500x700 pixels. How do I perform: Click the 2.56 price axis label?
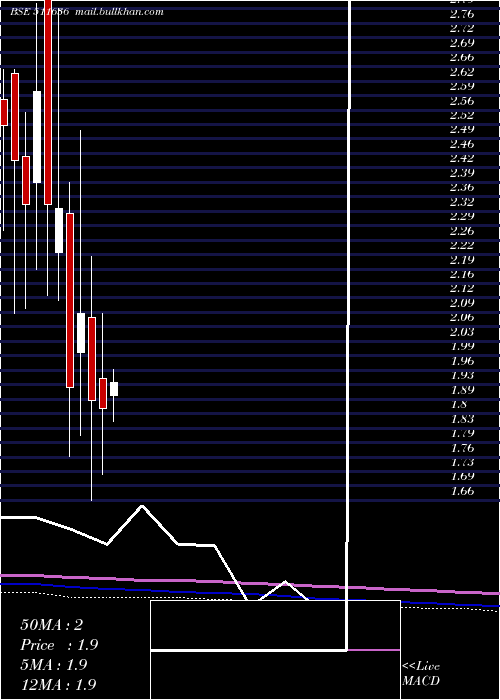tap(462, 101)
